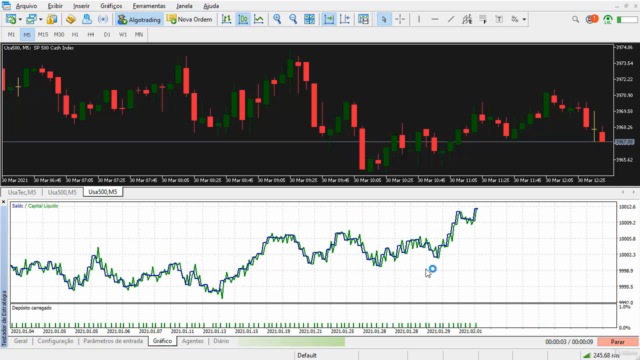Click the Parar button to stop test
This screenshot has width=640, height=360.
coord(618,342)
